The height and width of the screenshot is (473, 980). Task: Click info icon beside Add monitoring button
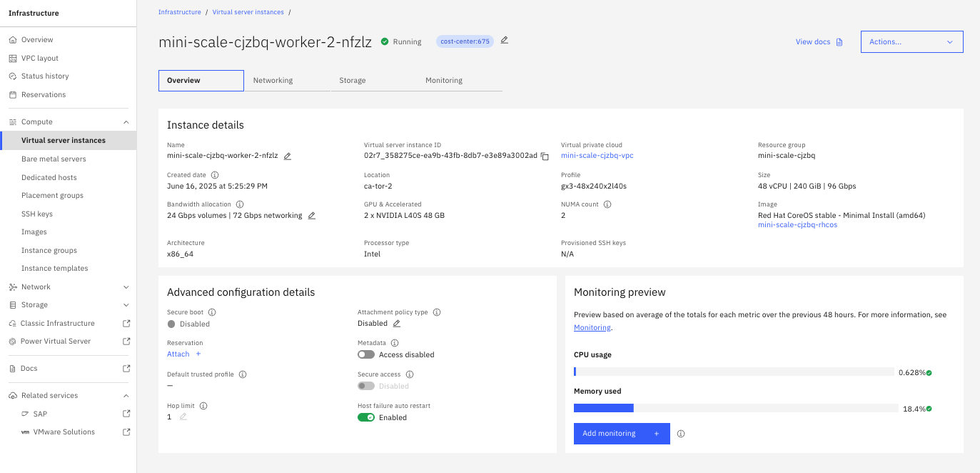tap(681, 434)
